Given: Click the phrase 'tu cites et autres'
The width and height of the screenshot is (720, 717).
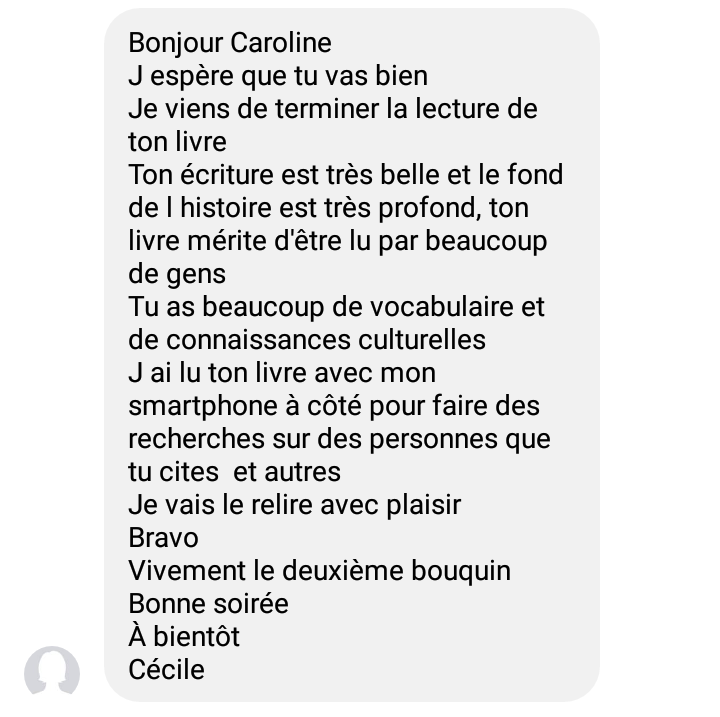Looking at the screenshot, I should (234, 472).
